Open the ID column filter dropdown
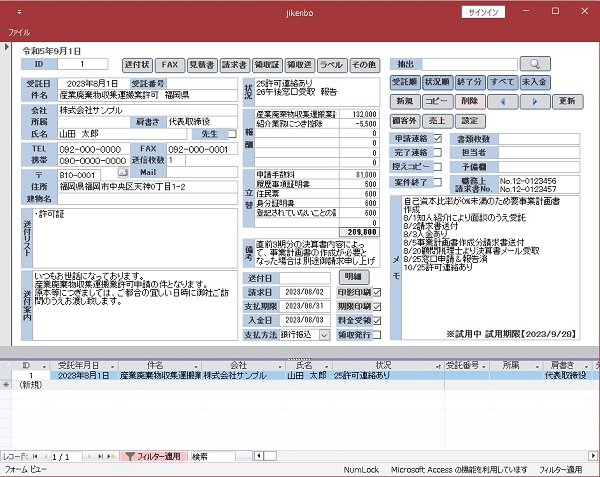 (x=44, y=366)
